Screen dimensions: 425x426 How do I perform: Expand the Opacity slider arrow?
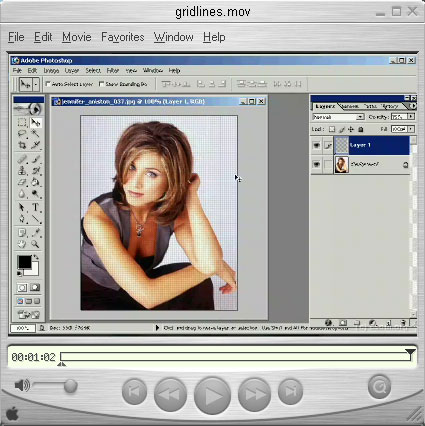point(411,117)
